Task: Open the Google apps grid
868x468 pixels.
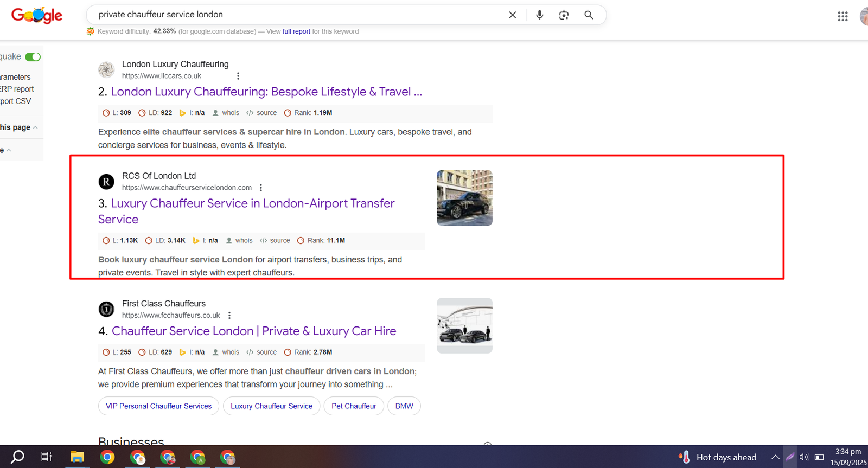Action: 842,16
